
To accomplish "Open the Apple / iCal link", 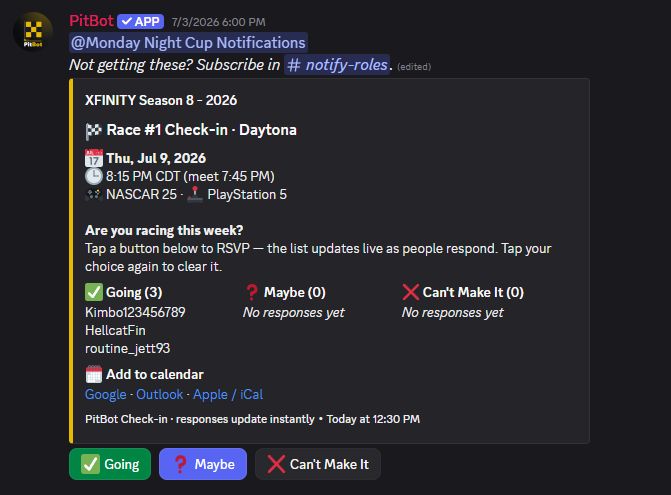I will (228, 394).
